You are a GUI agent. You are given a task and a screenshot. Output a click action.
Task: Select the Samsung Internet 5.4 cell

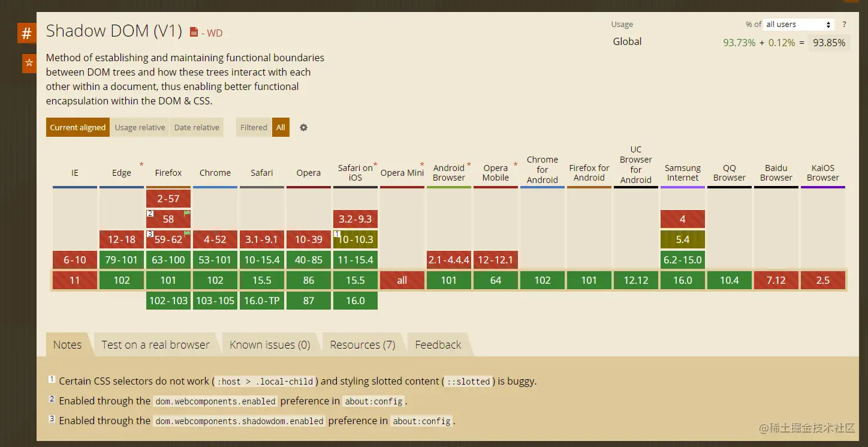point(683,239)
